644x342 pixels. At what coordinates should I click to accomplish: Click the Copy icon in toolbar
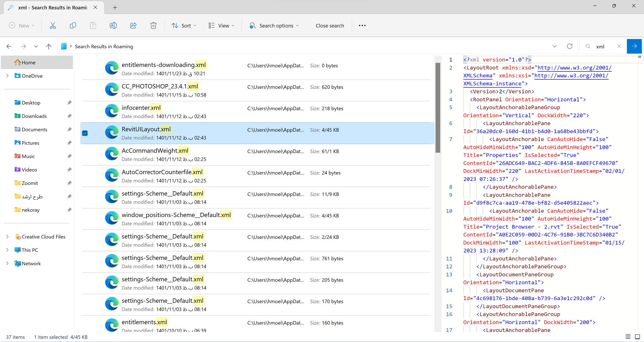(73, 25)
